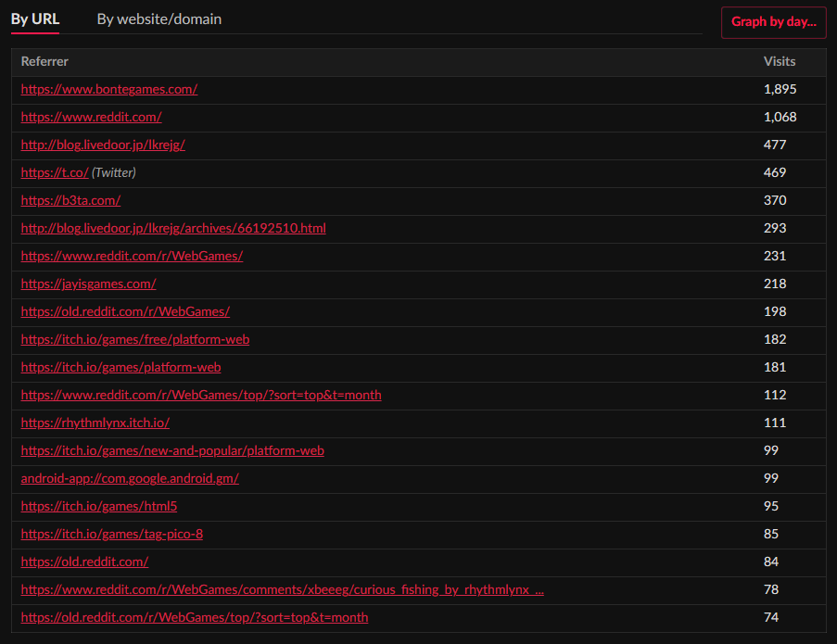The image size is (837, 644).
Task: Open old.reddit.com/r/WebGames/ link
Action: tap(125, 311)
